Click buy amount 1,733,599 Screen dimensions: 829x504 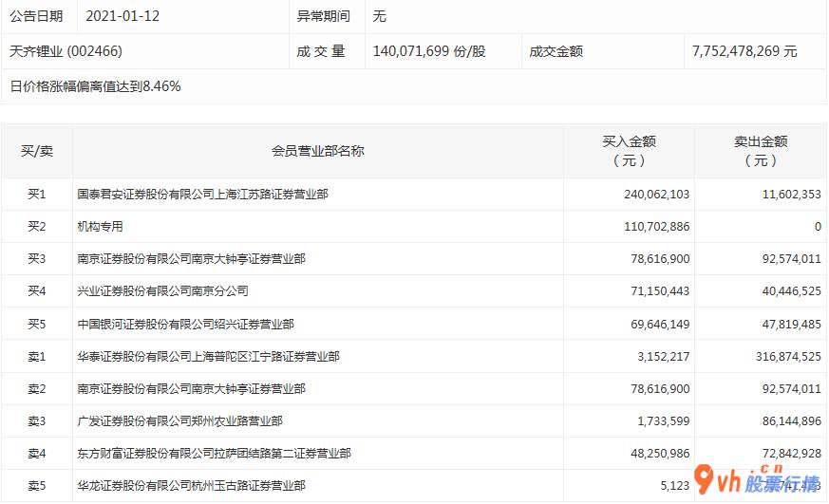coord(663,421)
